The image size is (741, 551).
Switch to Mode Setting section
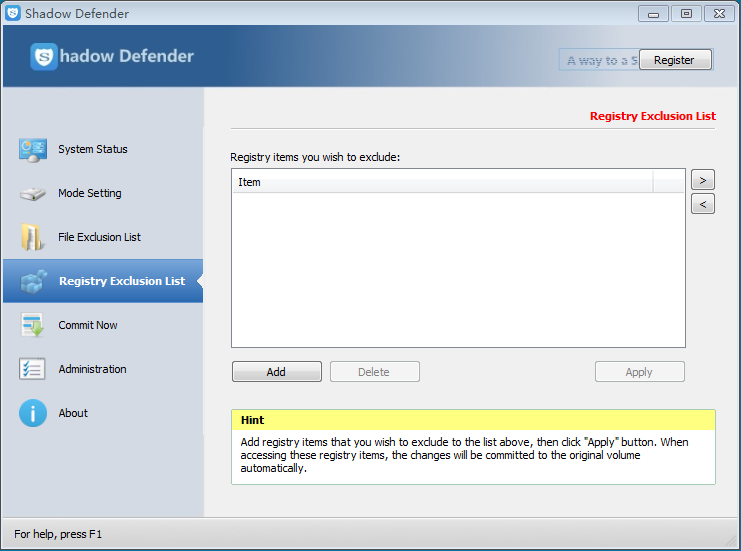[89, 194]
